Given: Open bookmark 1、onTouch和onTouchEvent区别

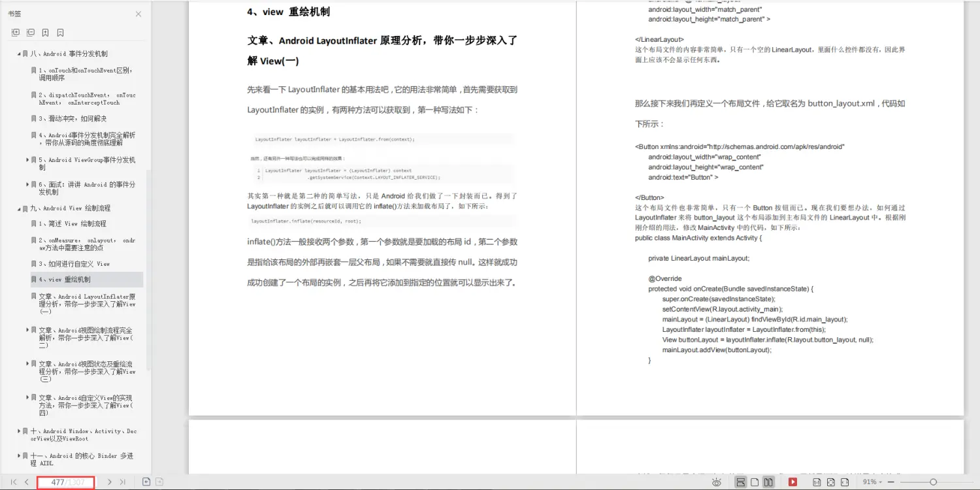Looking at the screenshot, I should tap(85, 74).
